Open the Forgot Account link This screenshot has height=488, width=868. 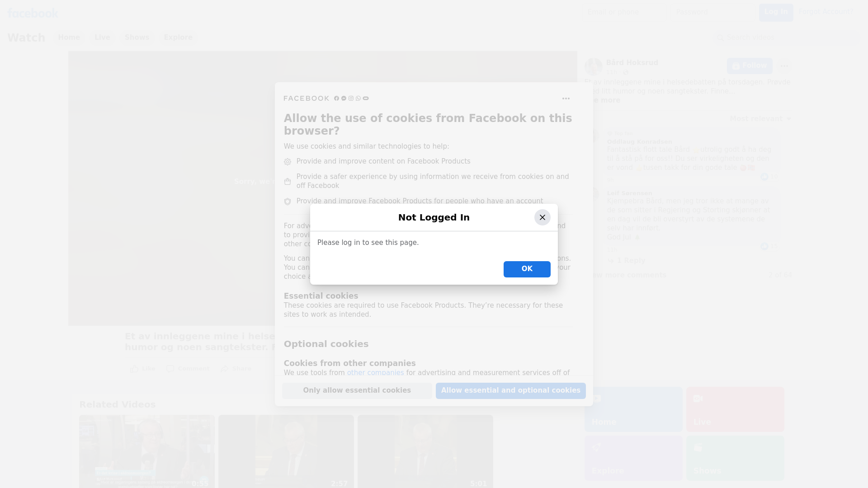pos(826,12)
